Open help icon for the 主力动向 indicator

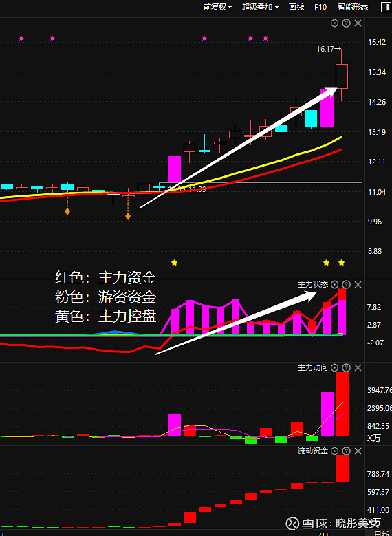pyautogui.click(x=346, y=368)
